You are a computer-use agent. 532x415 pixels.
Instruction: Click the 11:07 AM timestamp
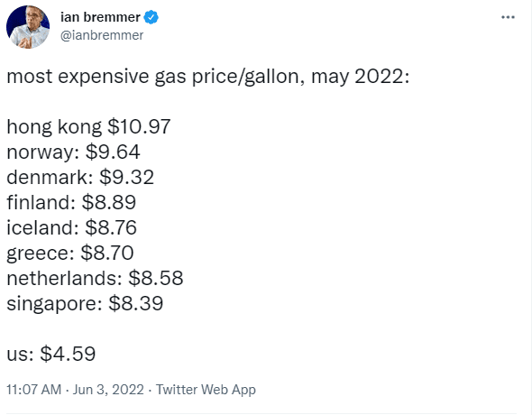coord(34,389)
